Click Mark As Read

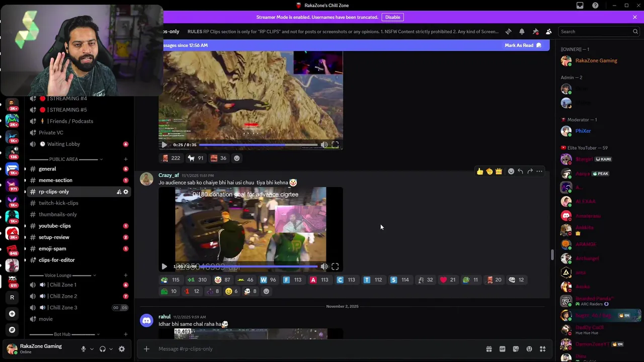pos(523,45)
